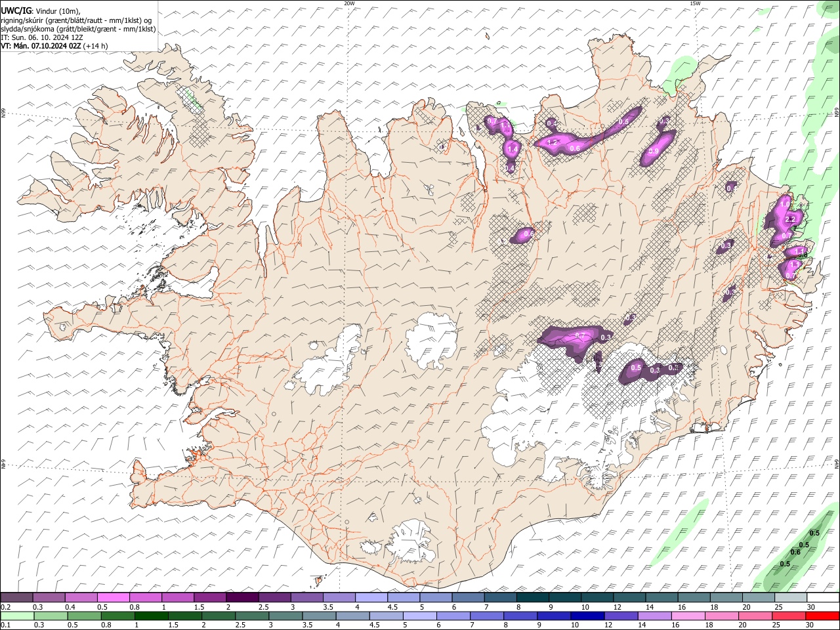Click the lower legend swatch between 0.5 and 0.8
This screenshot has width=840, height=630.
pos(85,616)
